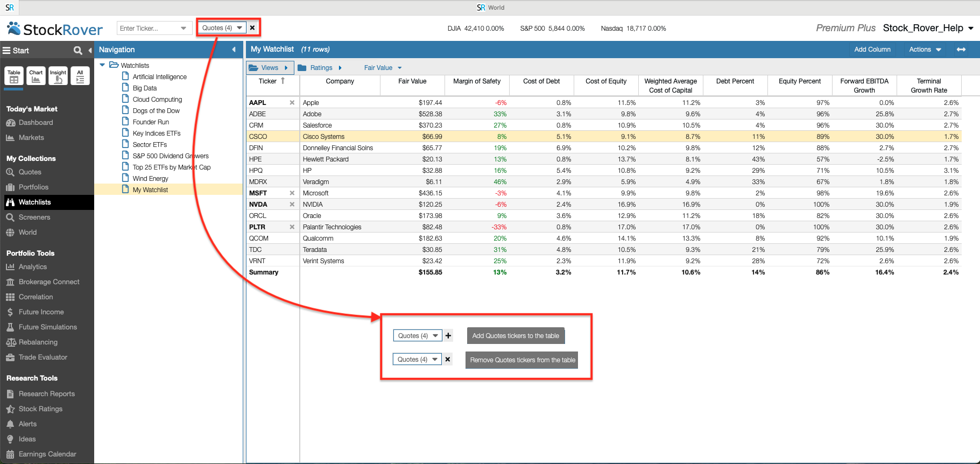Screen dimensions: 980x464
Task: Select the Key Indices ETFs watchlist
Action: tap(157, 133)
